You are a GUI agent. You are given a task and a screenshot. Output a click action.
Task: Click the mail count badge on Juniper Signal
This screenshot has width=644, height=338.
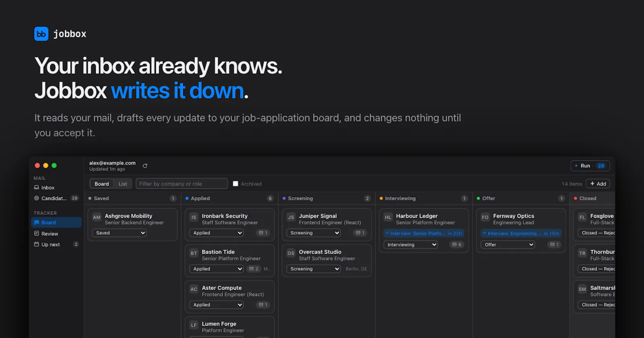click(360, 233)
